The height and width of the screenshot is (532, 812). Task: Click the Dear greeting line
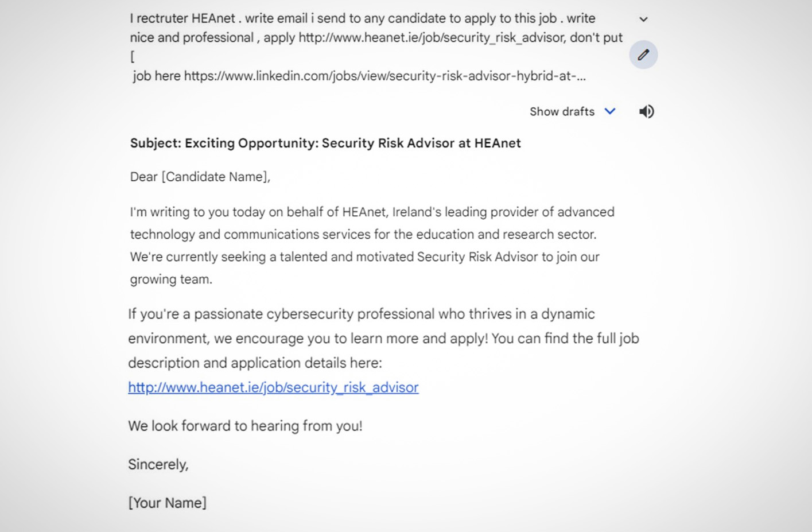199,177
